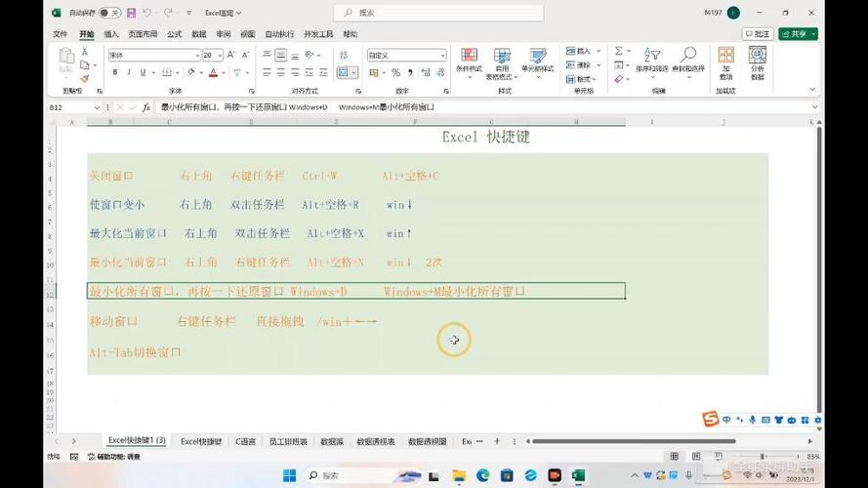Click Decrease Decimal icon

pos(440,72)
